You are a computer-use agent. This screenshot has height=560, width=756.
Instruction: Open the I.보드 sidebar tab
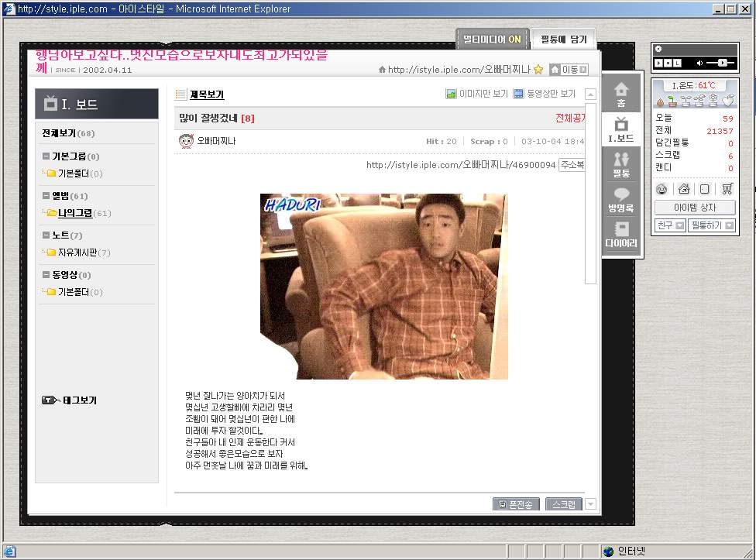[621, 129]
